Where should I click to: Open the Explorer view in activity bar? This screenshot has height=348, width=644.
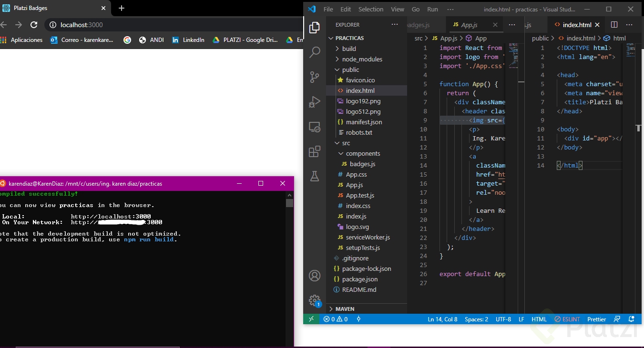point(315,28)
